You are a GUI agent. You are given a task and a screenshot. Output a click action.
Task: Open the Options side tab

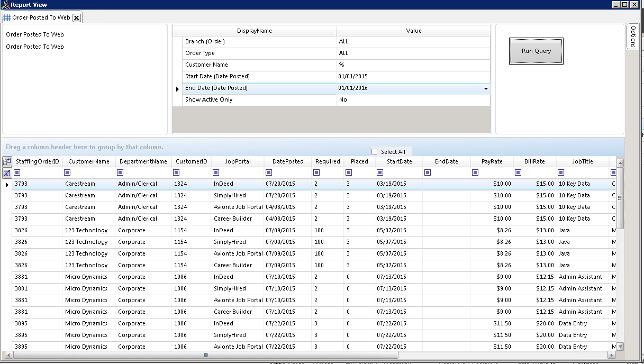coord(632,36)
